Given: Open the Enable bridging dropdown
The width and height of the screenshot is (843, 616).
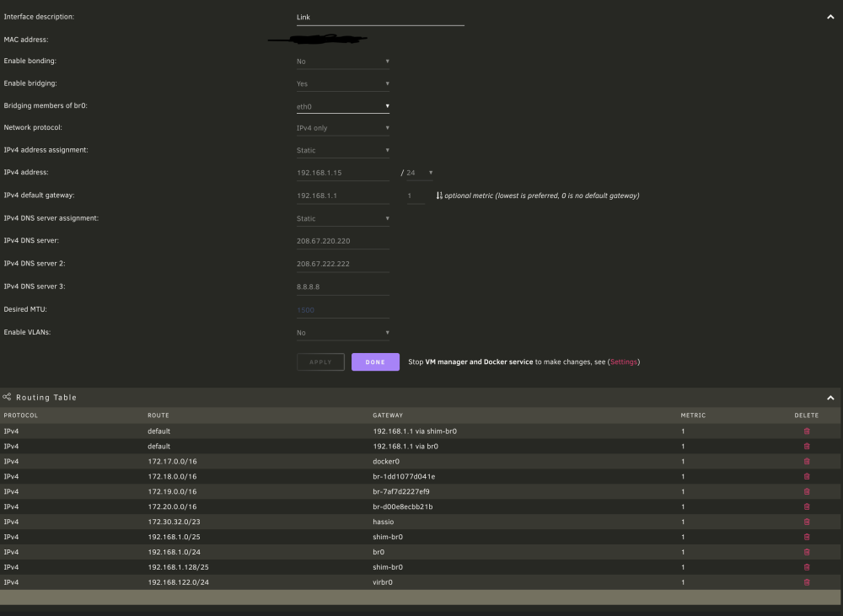Looking at the screenshot, I should [x=343, y=84].
